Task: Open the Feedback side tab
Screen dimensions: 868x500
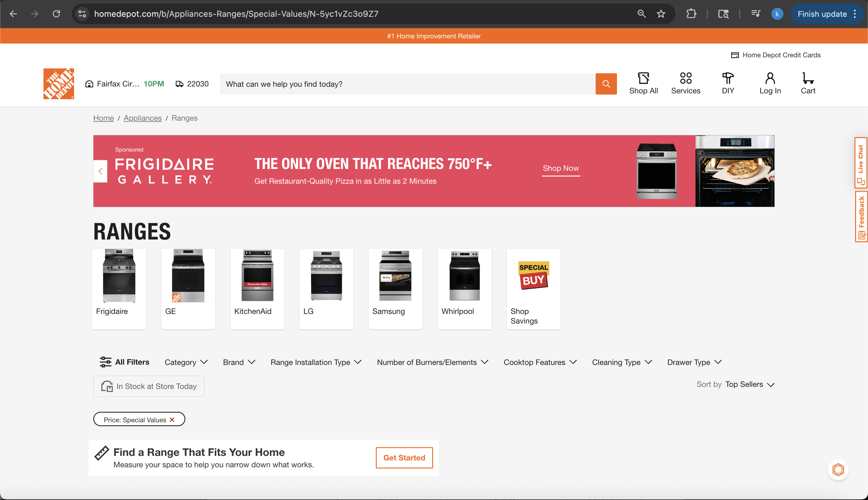Action: tap(861, 217)
